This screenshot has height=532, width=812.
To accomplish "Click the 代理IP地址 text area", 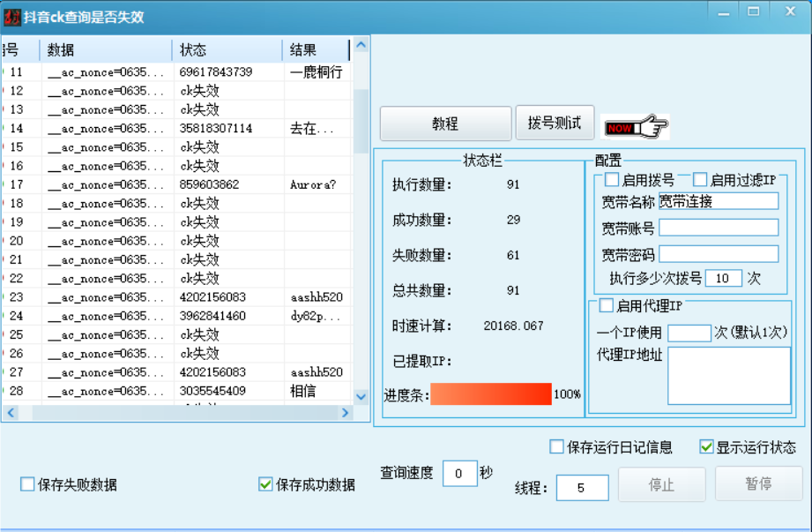I will pos(728,375).
